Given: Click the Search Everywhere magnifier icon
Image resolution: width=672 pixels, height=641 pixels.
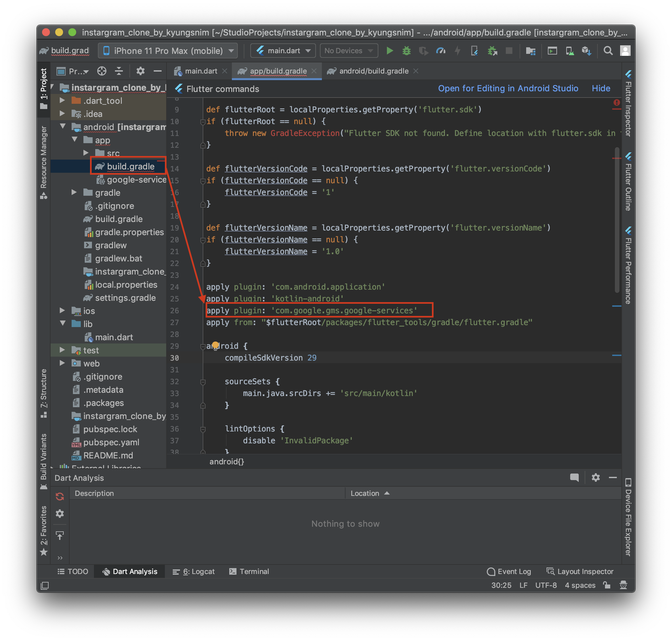Looking at the screenshot, I should tap(608, 51).
